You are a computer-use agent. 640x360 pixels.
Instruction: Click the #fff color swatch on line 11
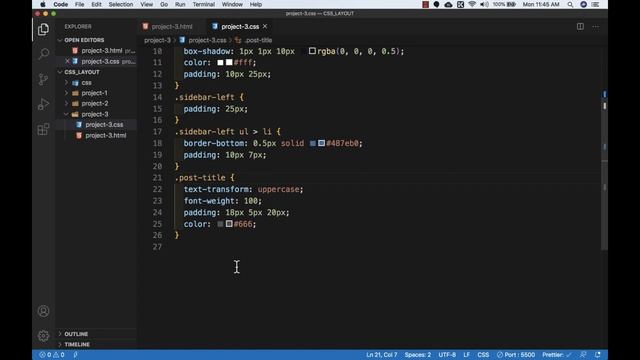coord(229,62)
